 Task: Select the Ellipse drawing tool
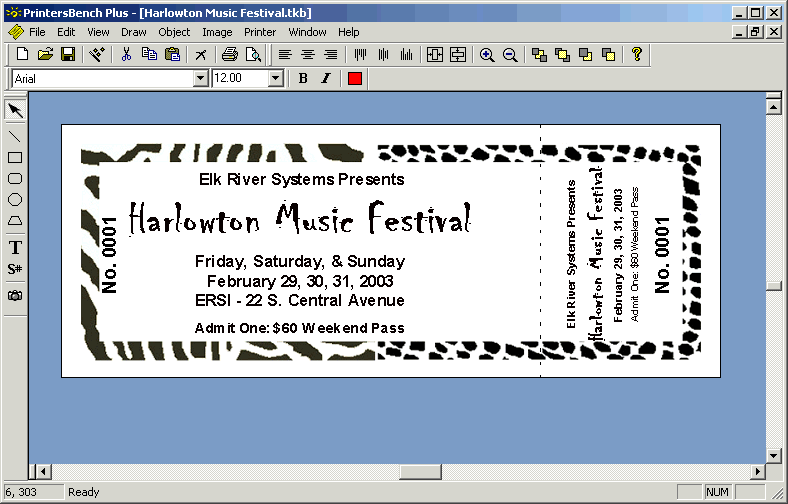pyautogui.click(x=15, y=199)
